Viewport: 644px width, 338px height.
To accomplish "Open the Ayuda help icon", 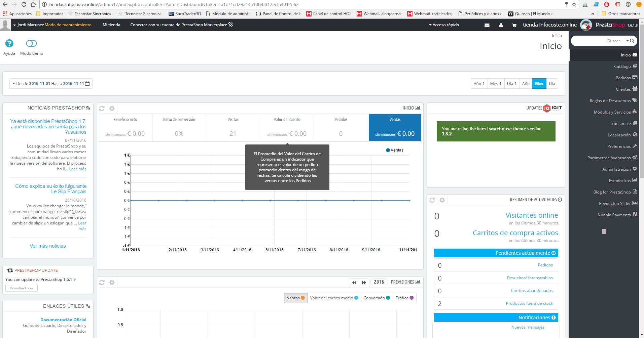I will (x=9, y=43).
